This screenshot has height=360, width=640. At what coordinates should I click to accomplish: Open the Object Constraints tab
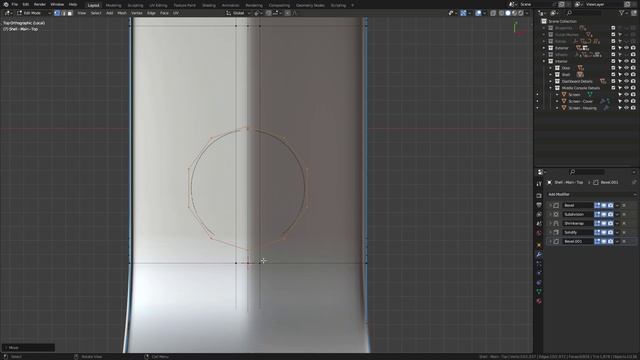[x=539, y=282]
